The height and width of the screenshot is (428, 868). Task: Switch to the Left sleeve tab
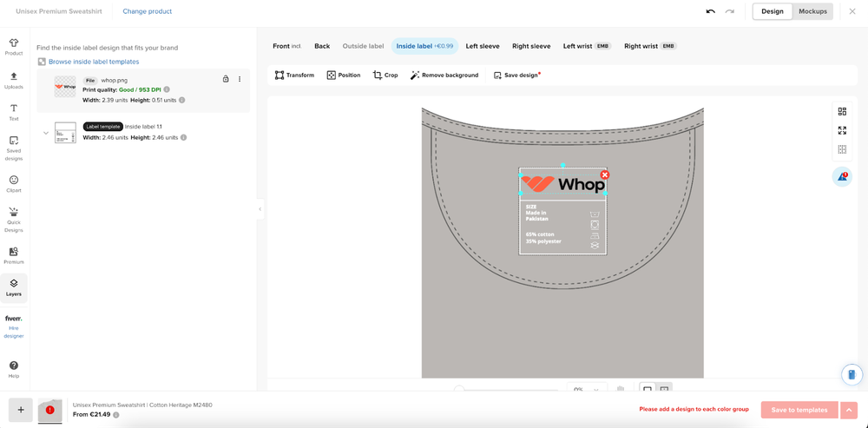pyautogui.click(x=483, y=46)
